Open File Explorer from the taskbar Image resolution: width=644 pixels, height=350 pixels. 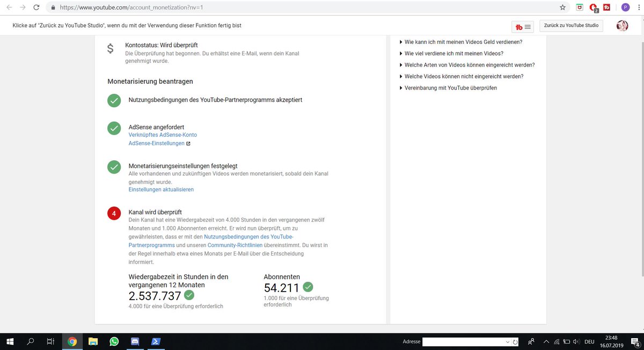coord(93,341)
